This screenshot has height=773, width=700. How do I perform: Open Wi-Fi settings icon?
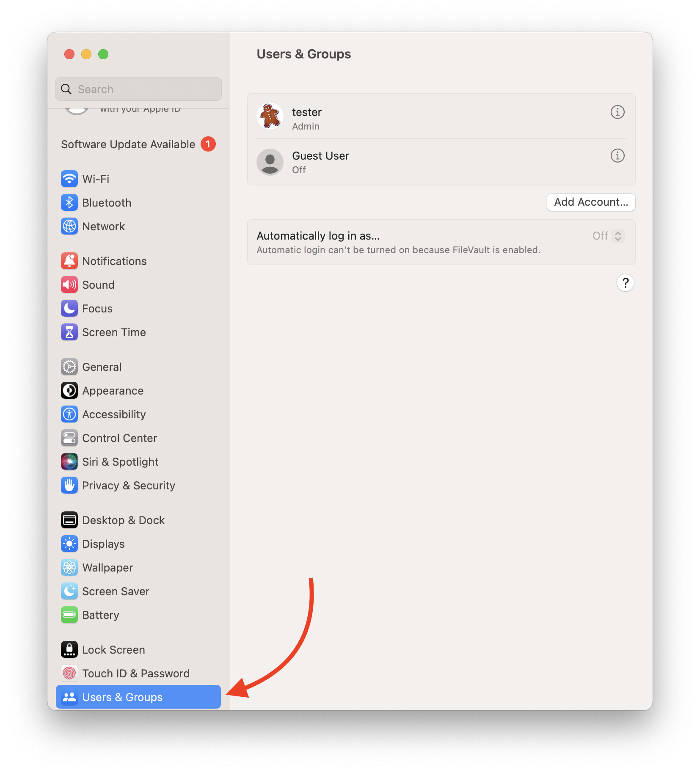pyautogui.click(x=69, y=179)
